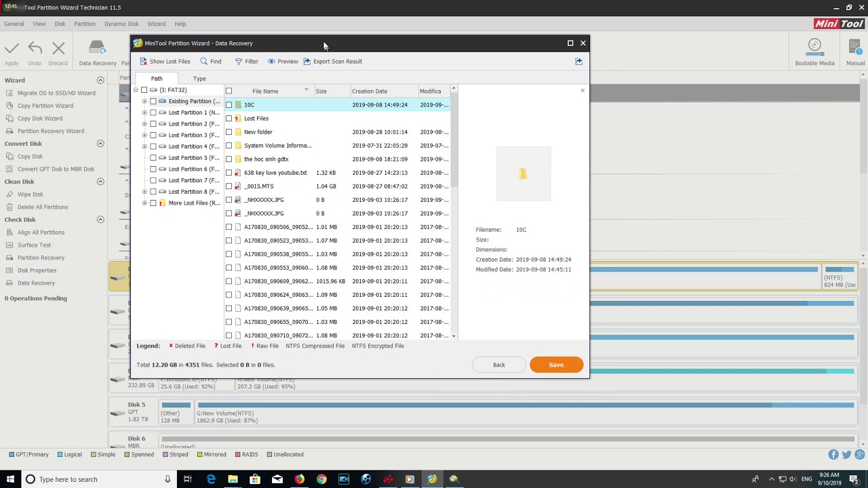Open Partition Recovery Wizard in sidebar

pos(51,131)
